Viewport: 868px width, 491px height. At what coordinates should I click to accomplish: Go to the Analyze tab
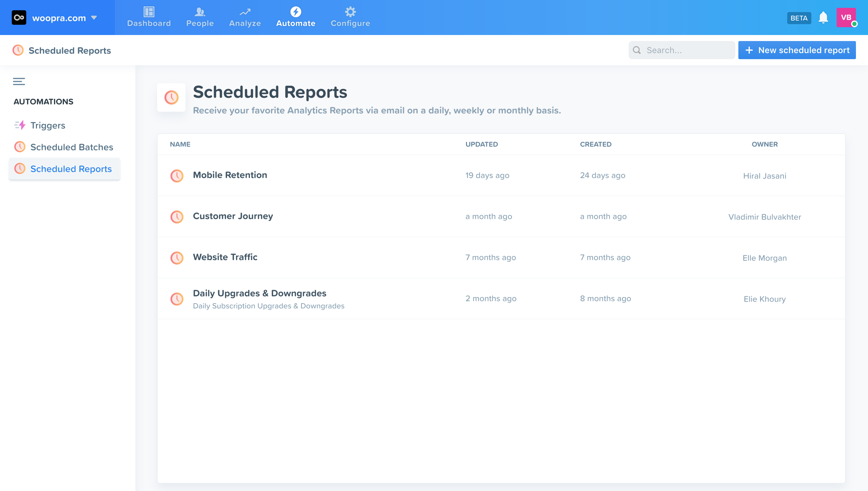click(x=245, y=17)
